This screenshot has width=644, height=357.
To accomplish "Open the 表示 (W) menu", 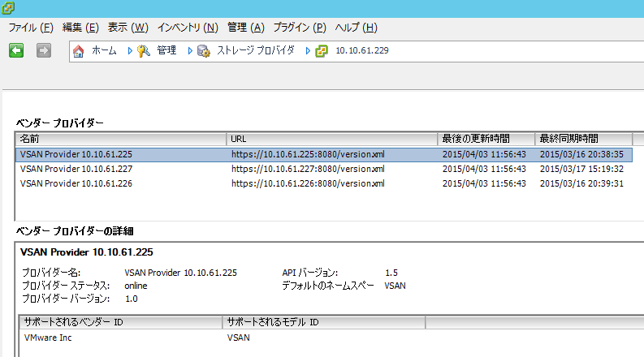I will [x=128, y=28].
